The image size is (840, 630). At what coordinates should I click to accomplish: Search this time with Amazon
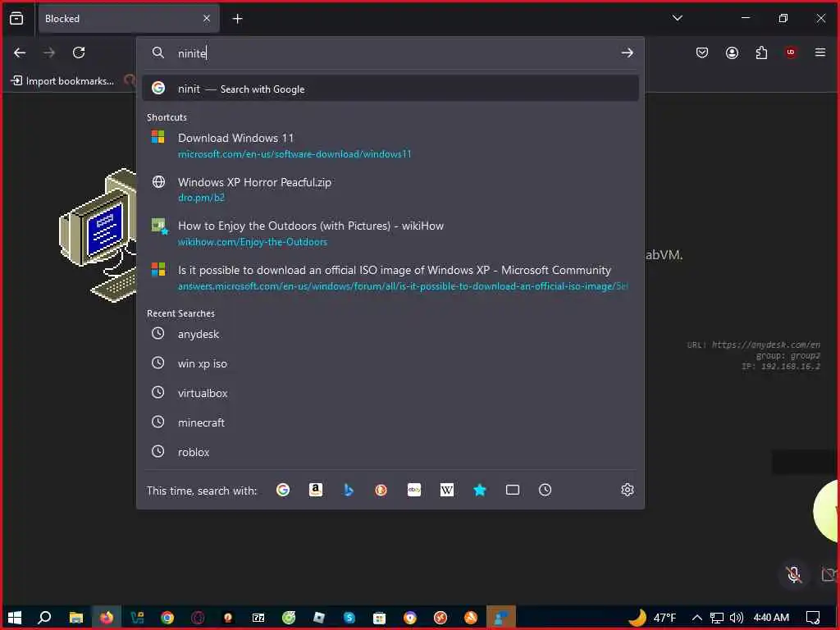[x=316, y=490]
